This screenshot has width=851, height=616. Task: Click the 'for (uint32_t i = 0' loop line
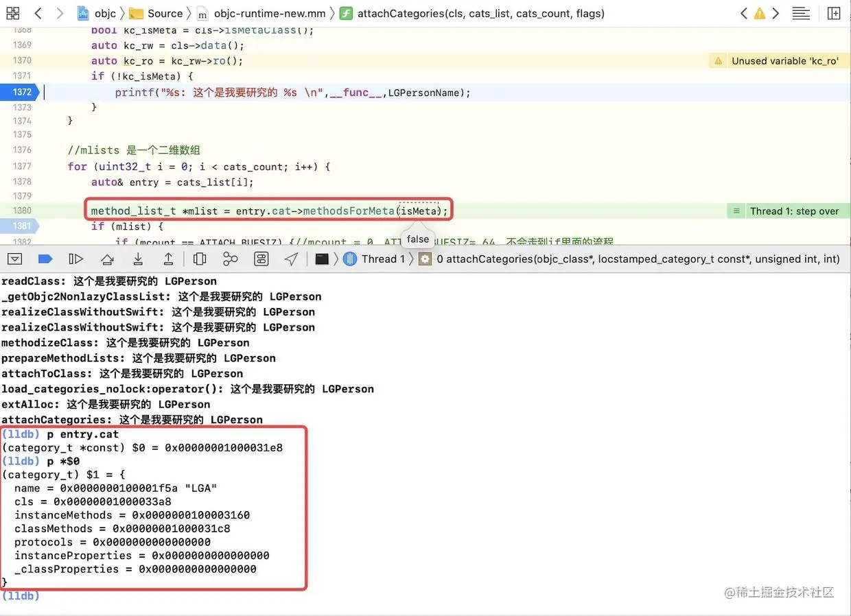point(199,167)
